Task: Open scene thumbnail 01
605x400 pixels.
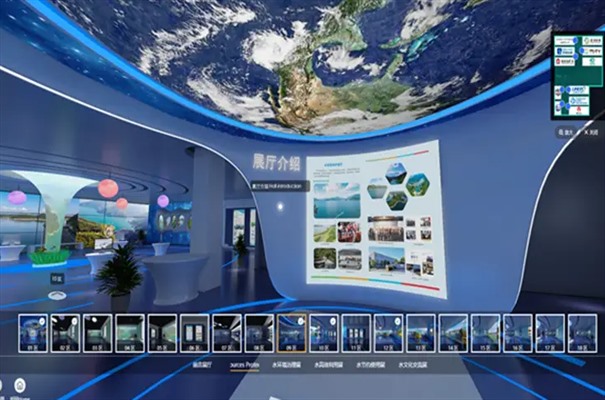Action: (33, 333)
